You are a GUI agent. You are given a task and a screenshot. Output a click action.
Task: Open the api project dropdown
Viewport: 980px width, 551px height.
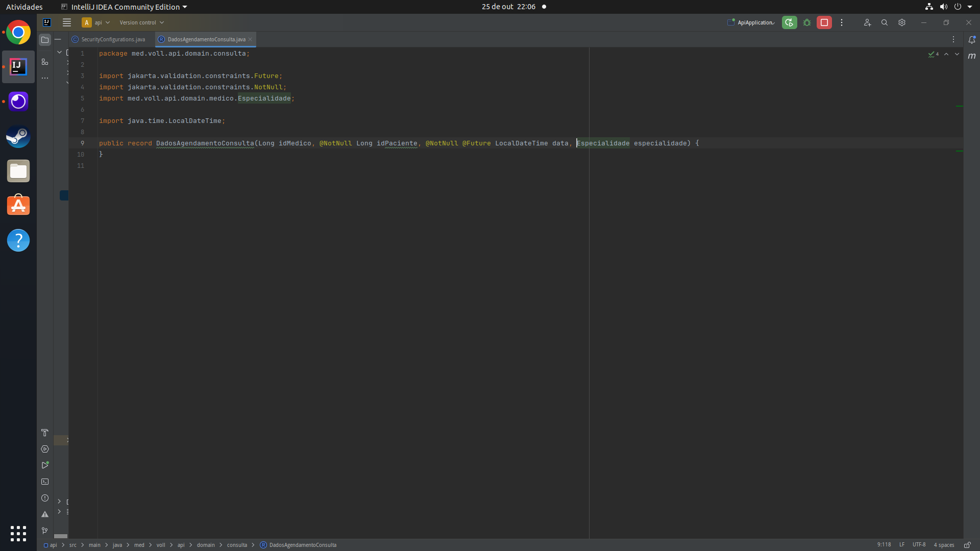[96, 22]
